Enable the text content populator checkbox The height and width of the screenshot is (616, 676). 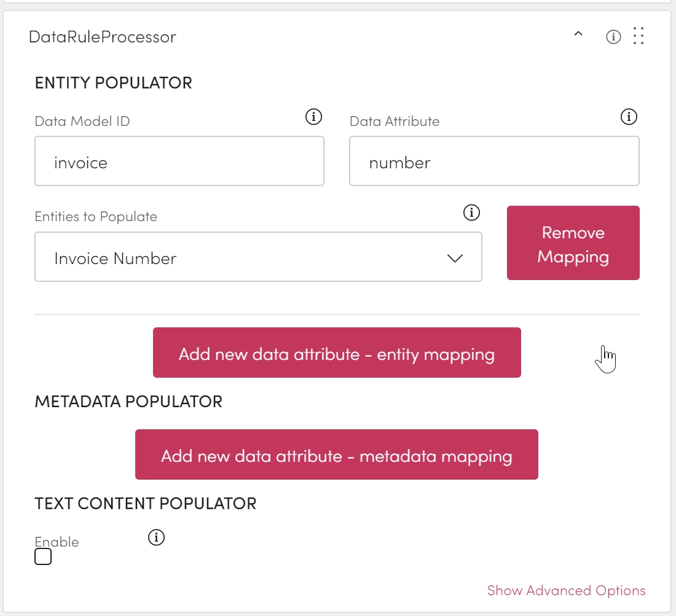click(x=43, y=557)
